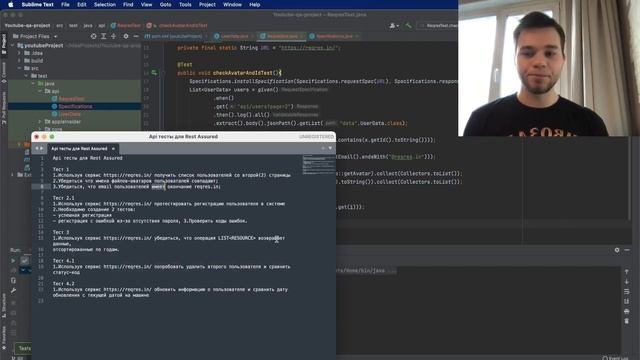The height and width of the screenshot is (360, 640).
Task: Switch to the Specifications.java editor tab
Action: 334,36
